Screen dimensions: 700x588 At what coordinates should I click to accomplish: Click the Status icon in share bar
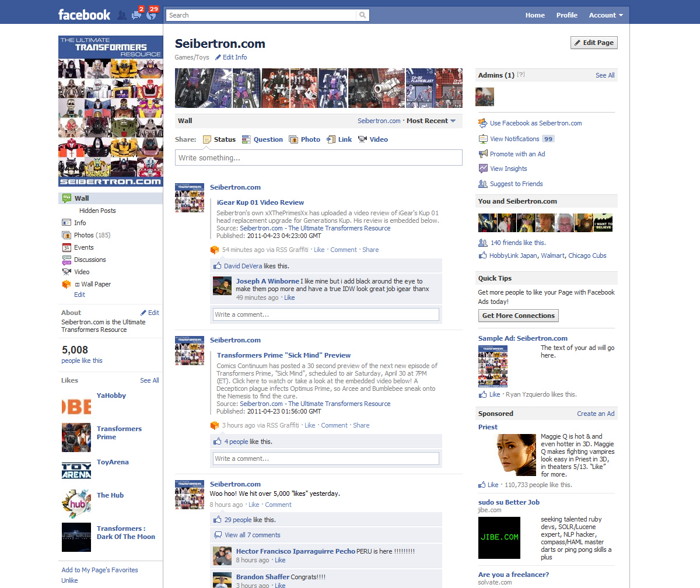point(207,139)
